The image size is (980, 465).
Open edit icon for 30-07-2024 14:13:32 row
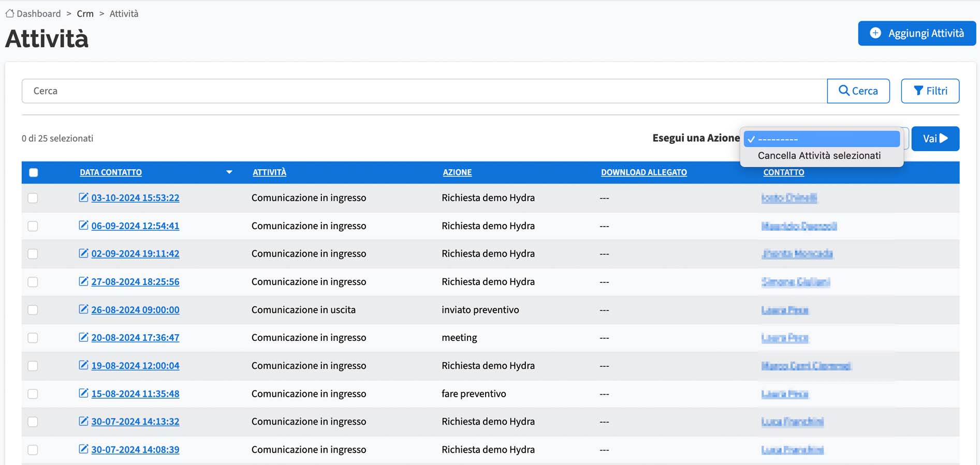pyautogui.click(x=83, y=421)
